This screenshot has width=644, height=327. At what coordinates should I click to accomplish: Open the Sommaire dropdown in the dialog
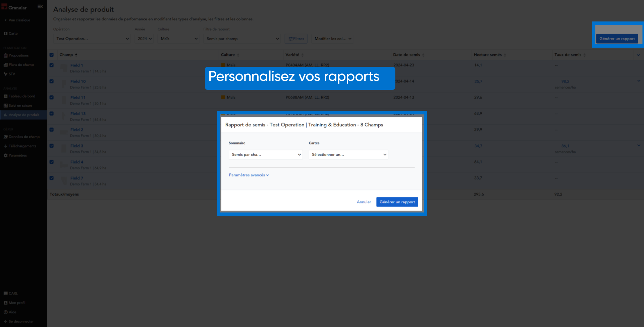(x=266, y=155)
